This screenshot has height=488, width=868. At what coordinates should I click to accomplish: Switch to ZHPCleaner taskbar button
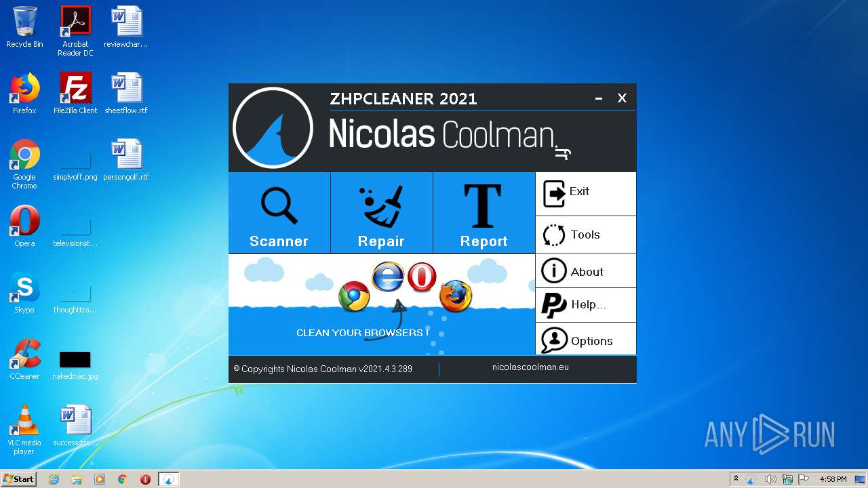pyautogui.click(x=169, y=479)
